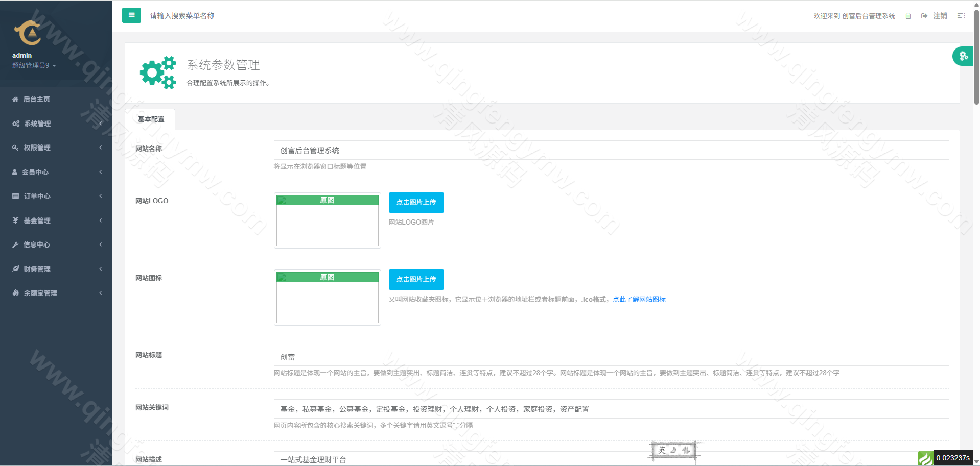Click the 网站关键词 input field
This screenshot has height=466, width=980.
611,409
